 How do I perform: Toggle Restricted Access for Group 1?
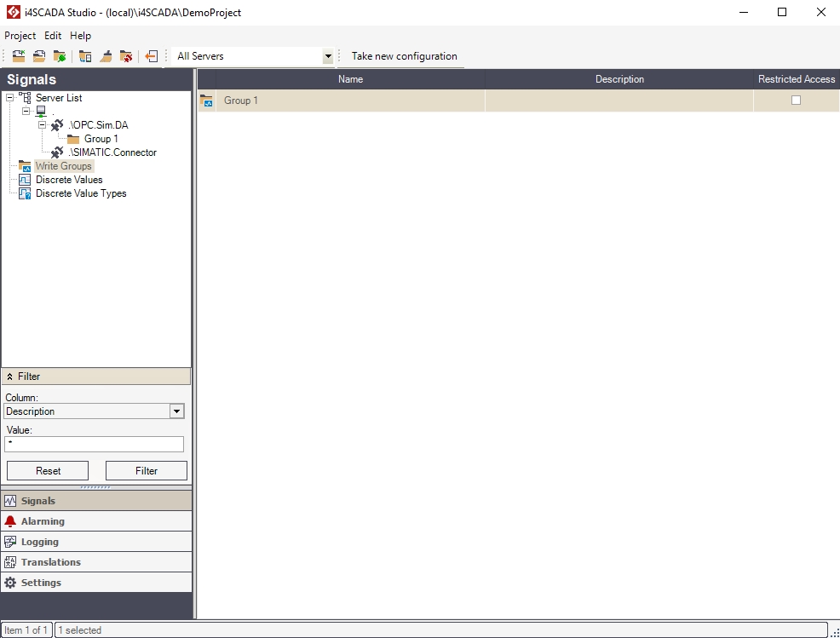point(797,101)
